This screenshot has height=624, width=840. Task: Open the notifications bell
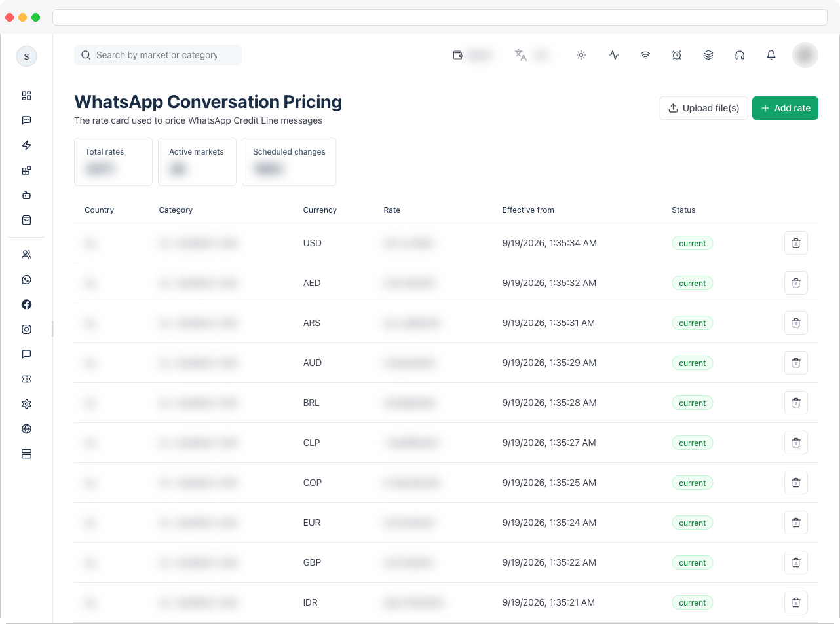[771, 55]
